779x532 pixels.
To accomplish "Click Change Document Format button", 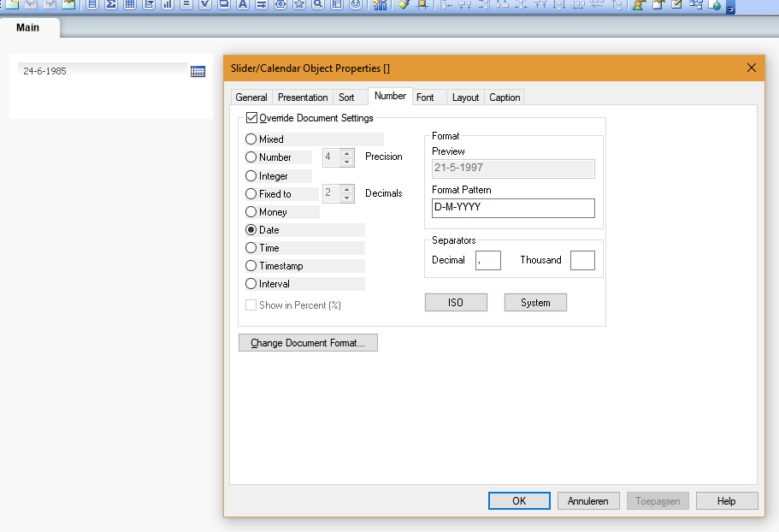I will point(308,343).
